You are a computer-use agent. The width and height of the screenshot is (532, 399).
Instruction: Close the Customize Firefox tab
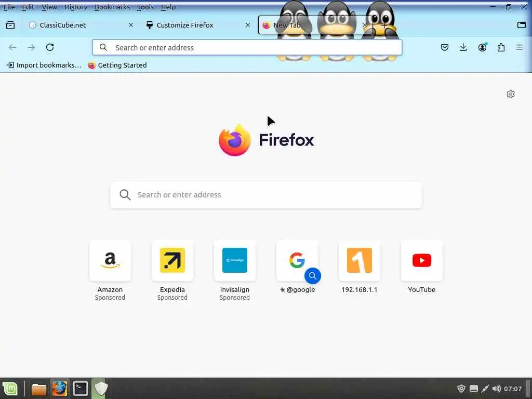[248, 25]
